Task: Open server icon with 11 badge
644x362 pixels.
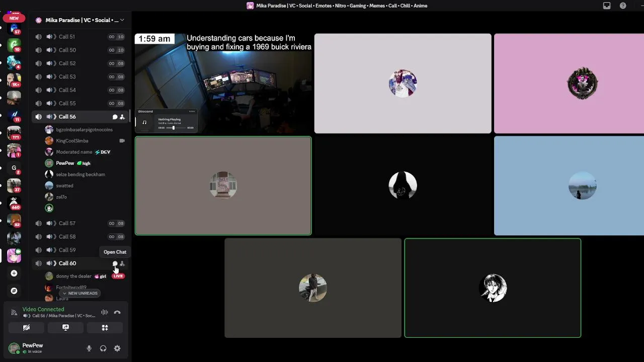Action: click(x=14, y=116)
